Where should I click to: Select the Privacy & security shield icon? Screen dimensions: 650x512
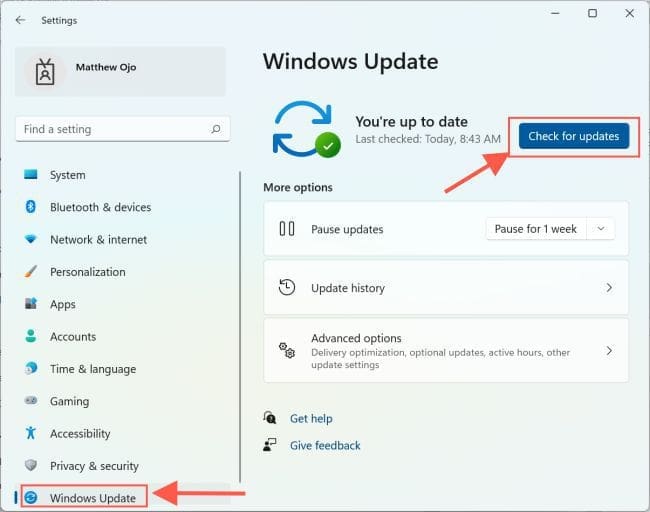click(30, 466)
